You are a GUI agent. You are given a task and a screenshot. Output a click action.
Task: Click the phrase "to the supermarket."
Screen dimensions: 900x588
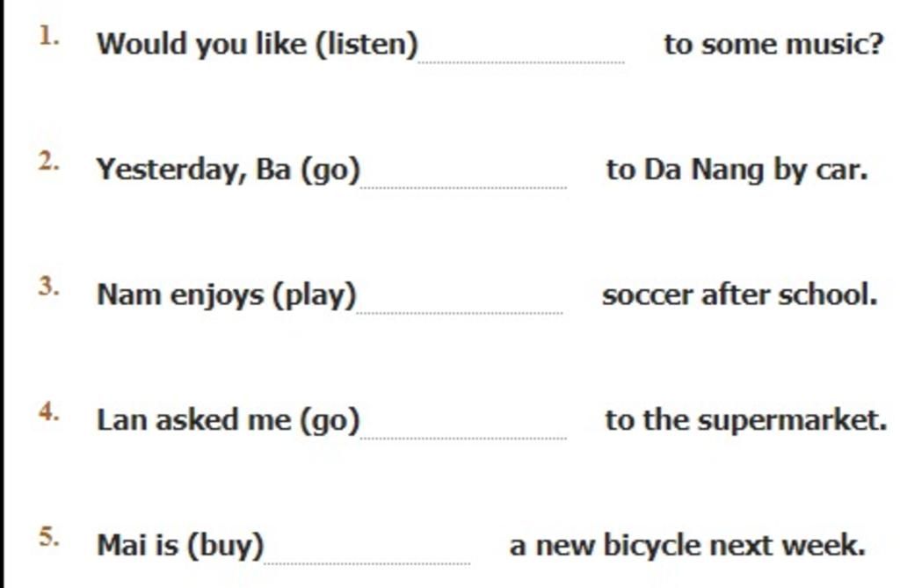745,420
